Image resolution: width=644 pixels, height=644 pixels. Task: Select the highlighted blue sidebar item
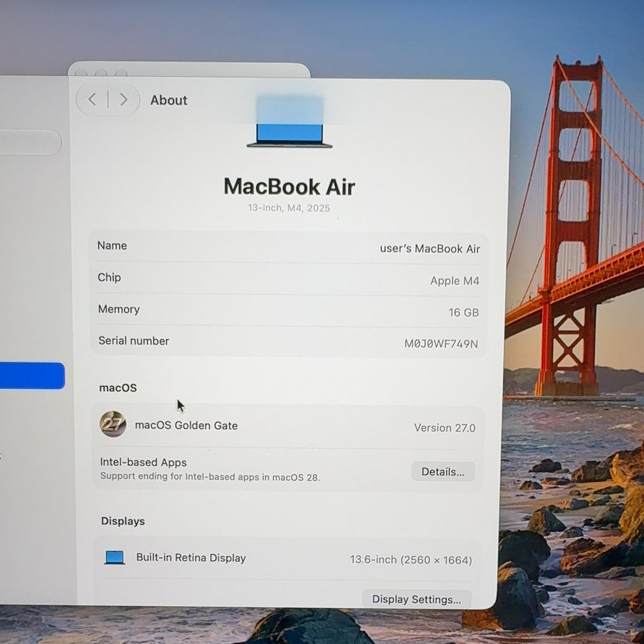32,376
